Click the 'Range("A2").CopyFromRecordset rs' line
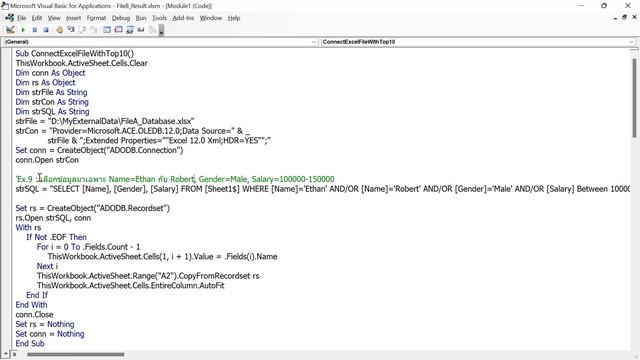 click(148, 276)
